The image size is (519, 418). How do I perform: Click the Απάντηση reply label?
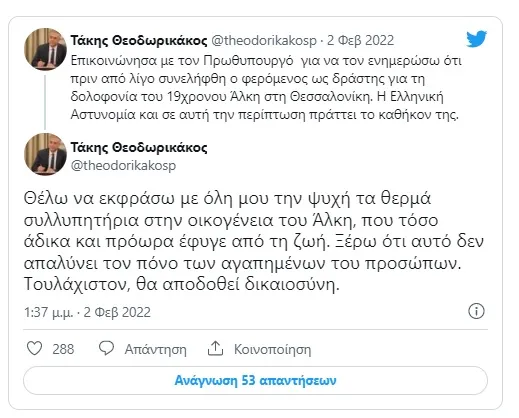pos(156,349)
